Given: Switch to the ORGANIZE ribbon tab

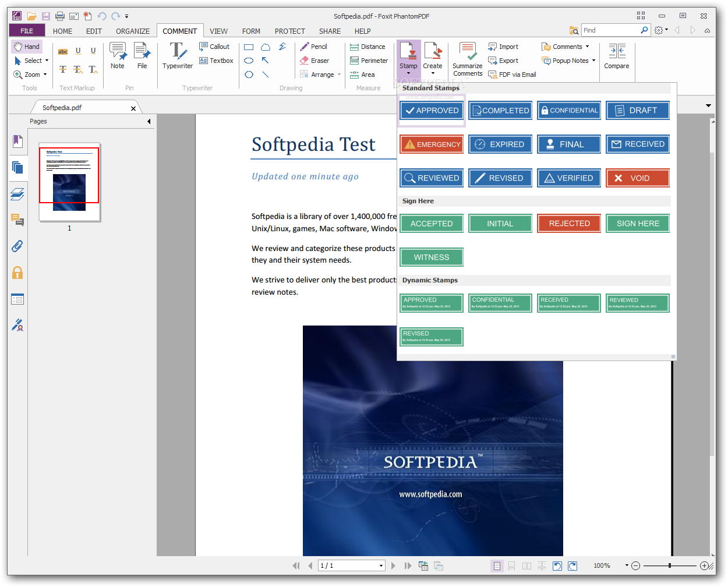Looking at the screenshot, I should [133, 31].
